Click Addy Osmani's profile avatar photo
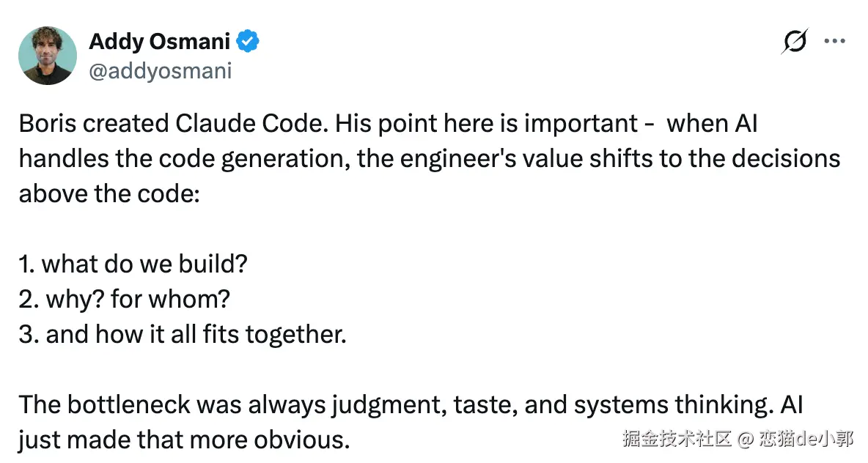This screenshot has height=463, width=868. coord(48,55)
